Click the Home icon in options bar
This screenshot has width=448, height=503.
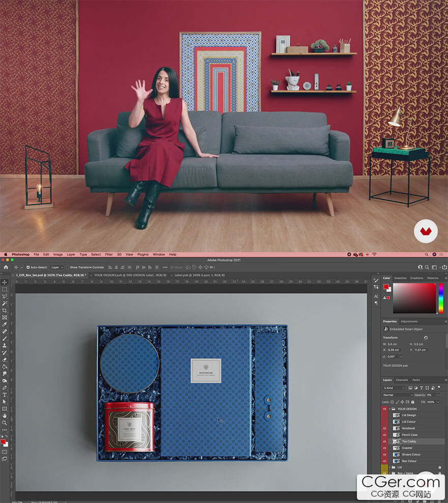click(6, 267)
